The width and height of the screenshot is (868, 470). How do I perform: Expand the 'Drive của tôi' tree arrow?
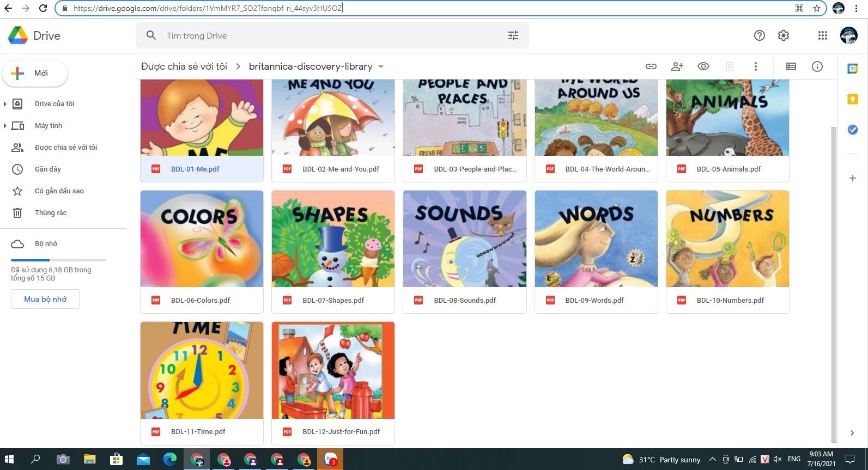tap(5, 104)
